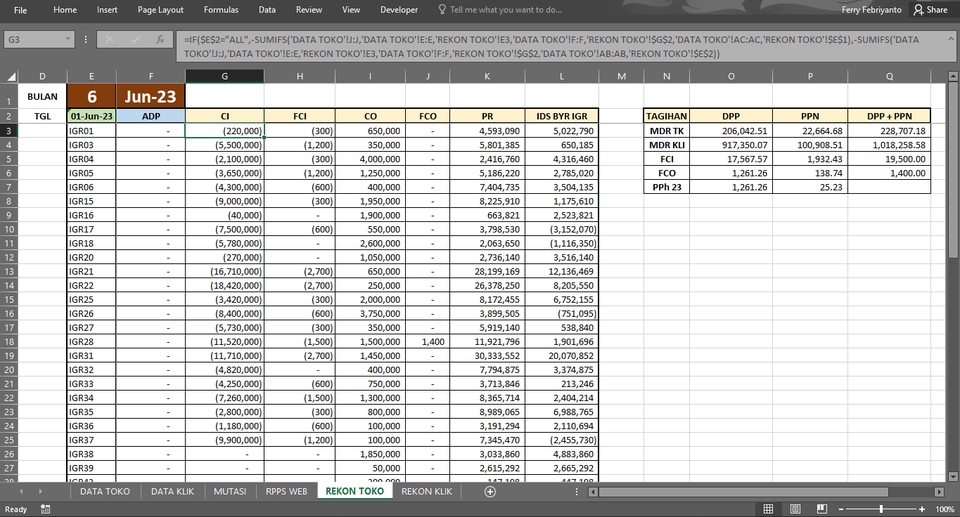
Task: Click the Select All corner triangle
Action: coord(11,77)
